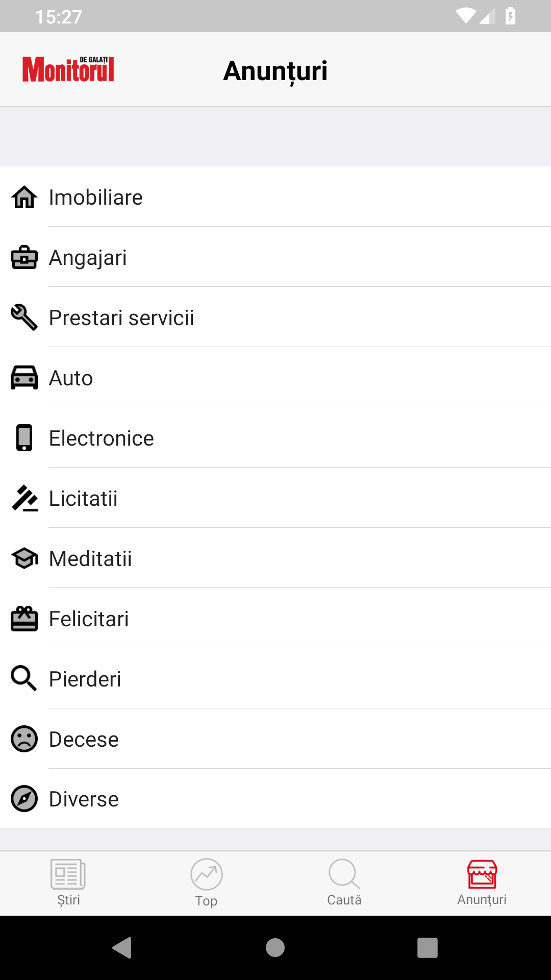
Task: Open the Electronice category label
Action: click(102, 438)
